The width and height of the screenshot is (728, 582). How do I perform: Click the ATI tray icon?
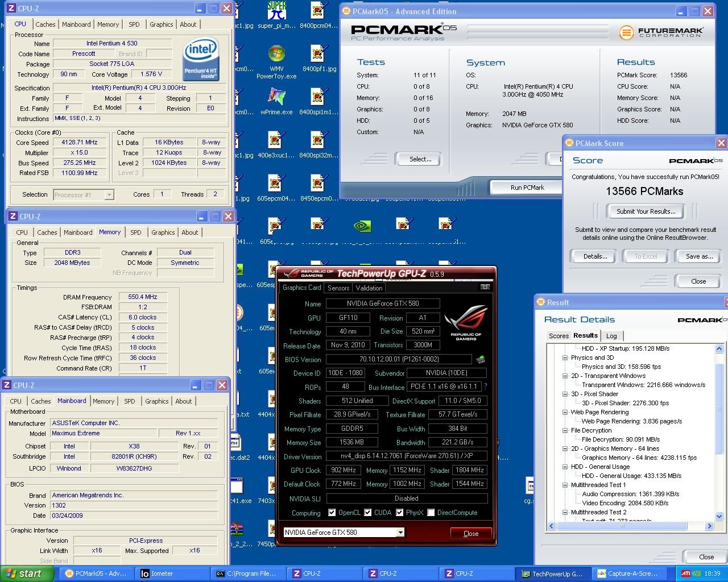(x=685, y=573)
